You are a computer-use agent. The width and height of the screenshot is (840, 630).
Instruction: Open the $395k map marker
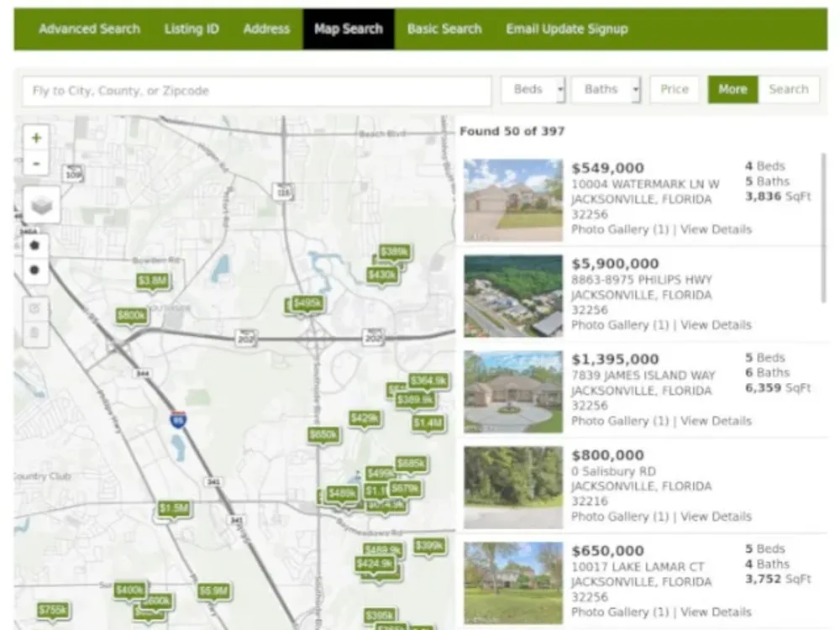380,616
